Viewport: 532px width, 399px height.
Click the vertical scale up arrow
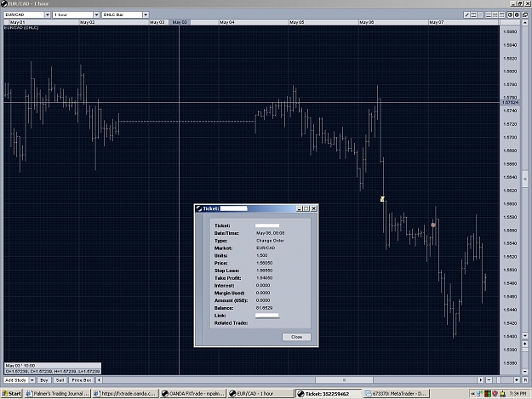click(525, 23)
